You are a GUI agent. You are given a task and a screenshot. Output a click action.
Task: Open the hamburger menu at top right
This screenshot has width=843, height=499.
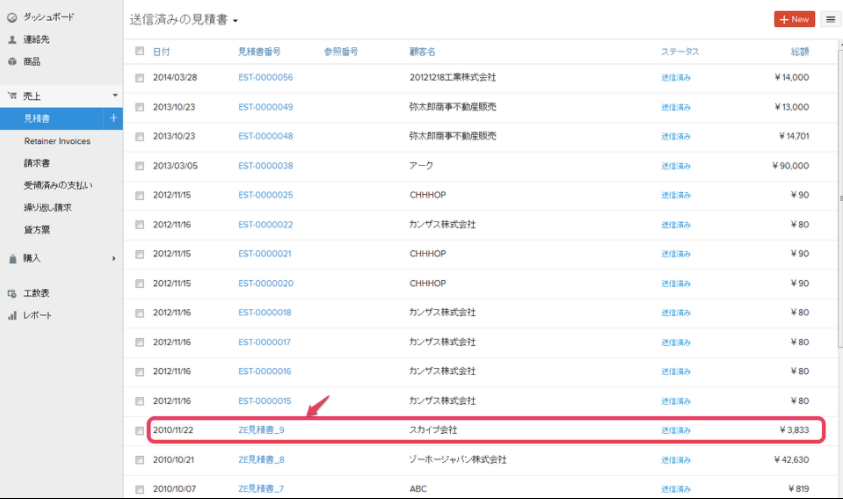pos(830,19)
